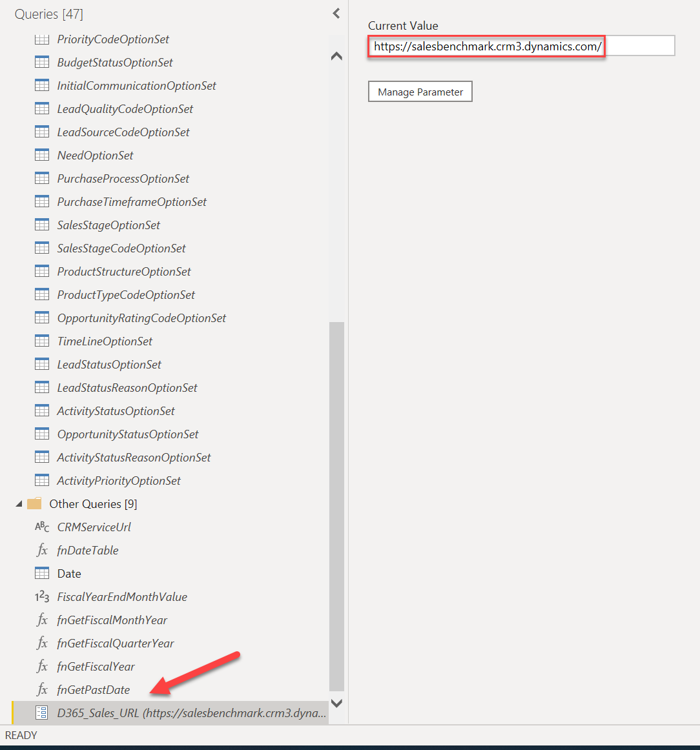Open the NeedOptionSet query
Viewport: 700px width, 750px height.
point(95,156)
